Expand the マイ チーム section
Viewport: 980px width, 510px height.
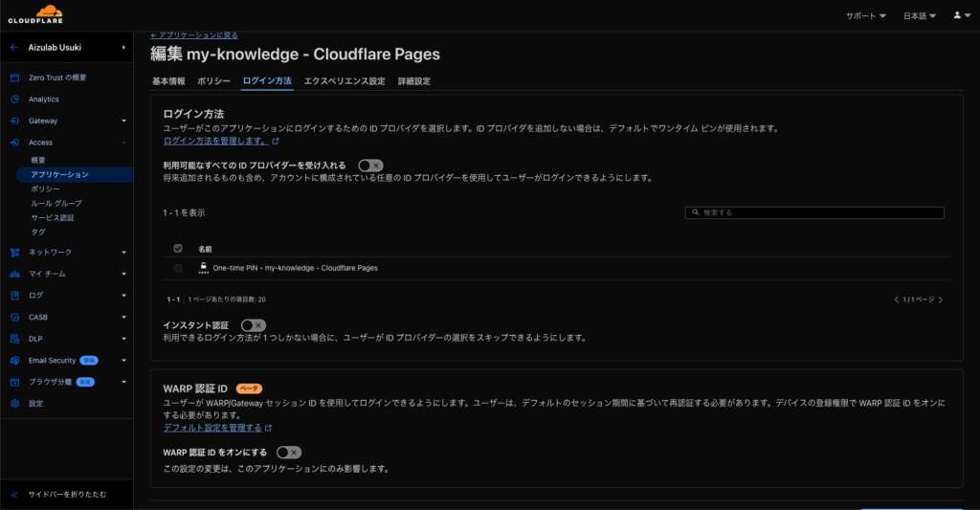pos(123,275)
